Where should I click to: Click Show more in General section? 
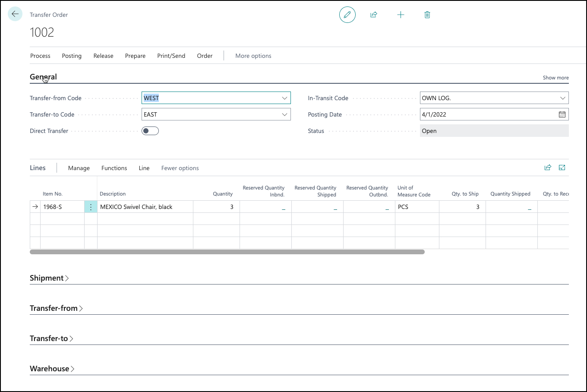click(x=556, y=78)
